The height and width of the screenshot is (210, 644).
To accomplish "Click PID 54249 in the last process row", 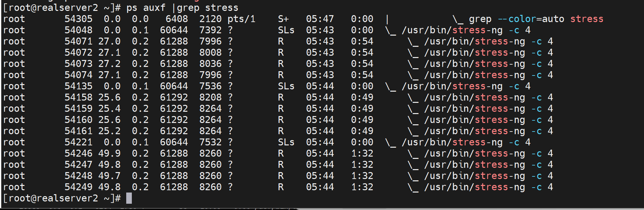I will [78, 187].
